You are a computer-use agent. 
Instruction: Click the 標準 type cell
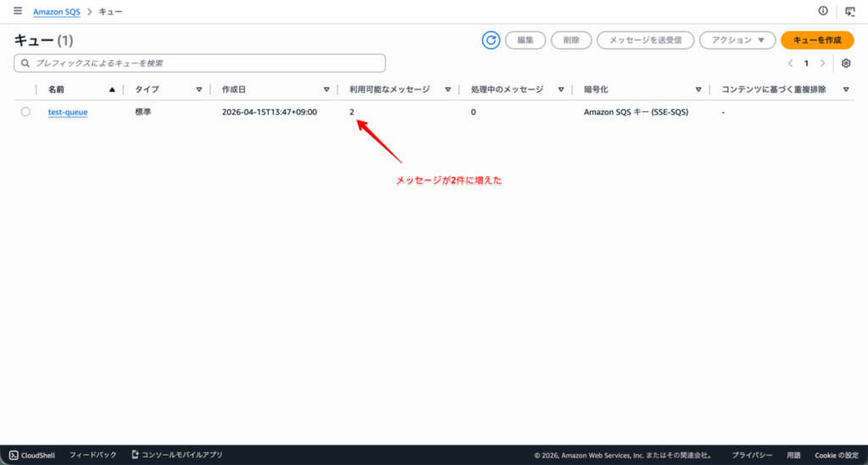pyautogui.click(x=143, y=112)
